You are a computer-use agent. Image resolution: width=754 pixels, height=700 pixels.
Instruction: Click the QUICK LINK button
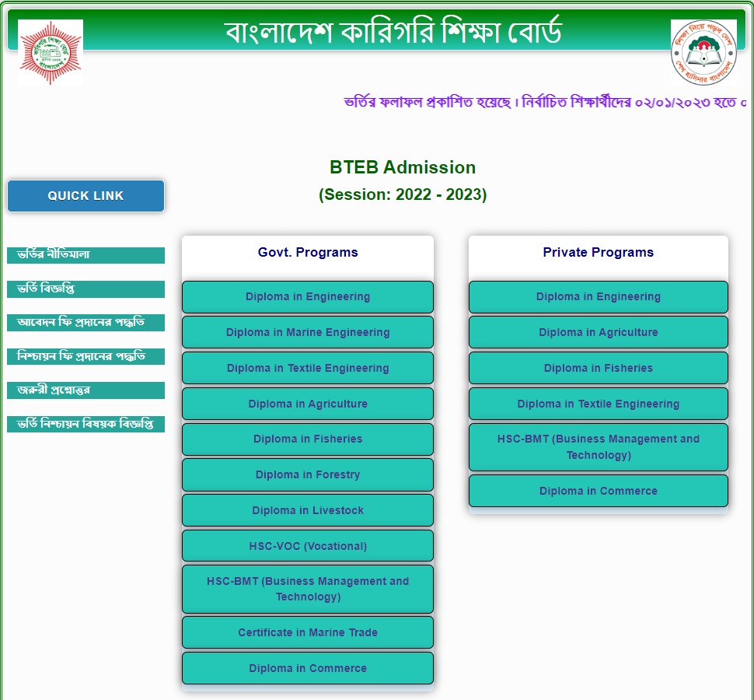(86, 196)
